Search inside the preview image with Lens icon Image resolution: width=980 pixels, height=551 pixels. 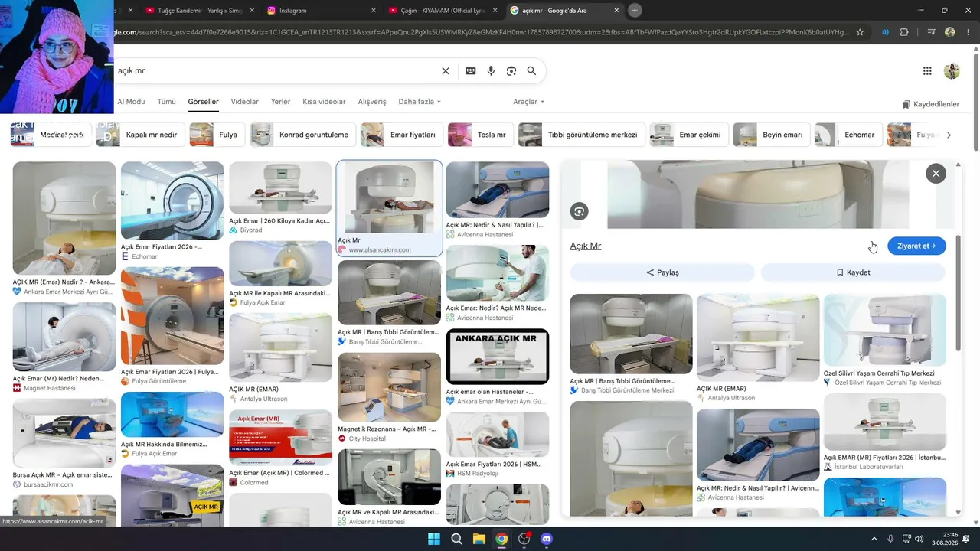click(x=580, y=211)
